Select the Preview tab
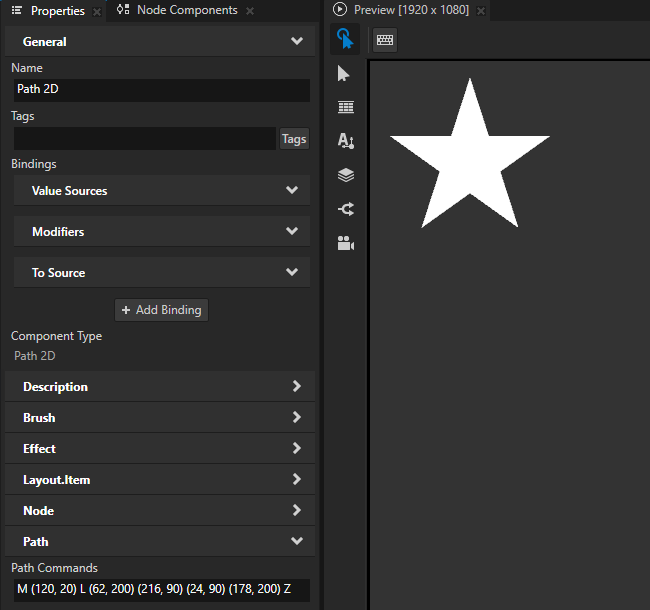Screen dimensions: 650x610 point(410,10)
